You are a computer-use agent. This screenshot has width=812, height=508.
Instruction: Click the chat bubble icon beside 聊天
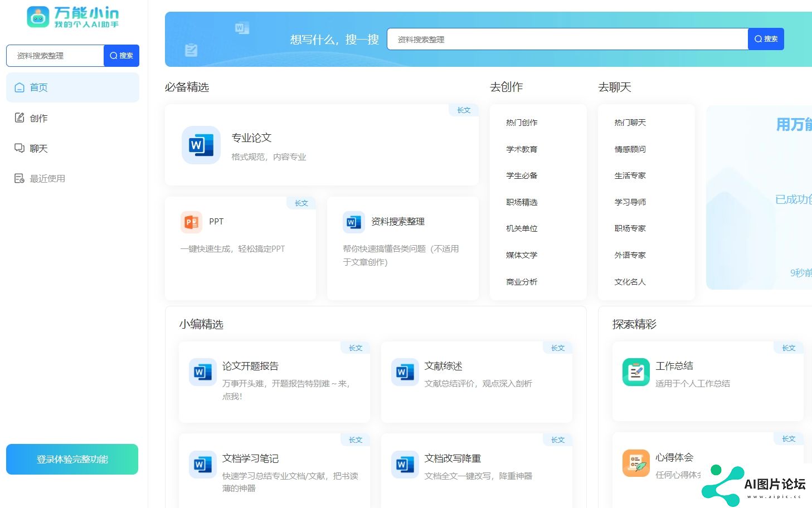(x=20, y=148)
